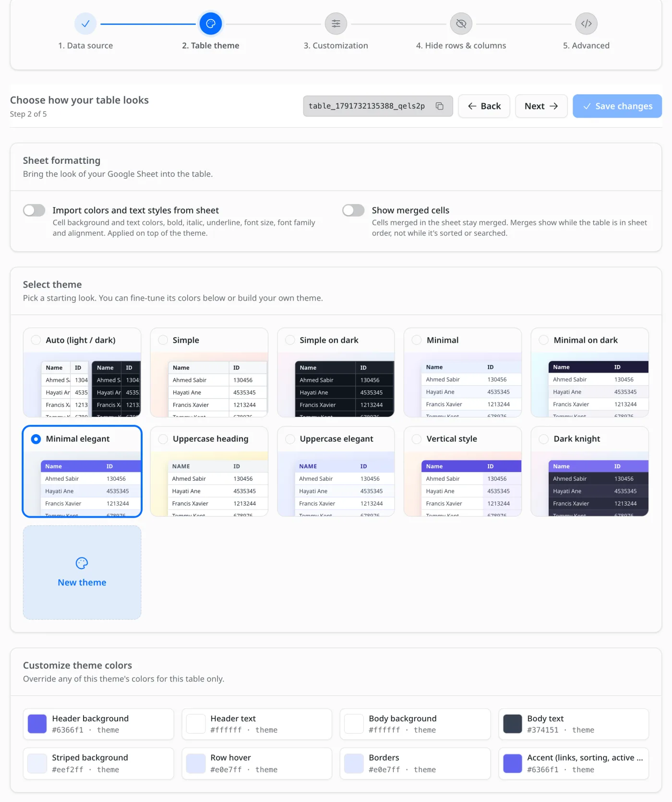Toggle Import colors and text styles from sheet

[34, 210]
